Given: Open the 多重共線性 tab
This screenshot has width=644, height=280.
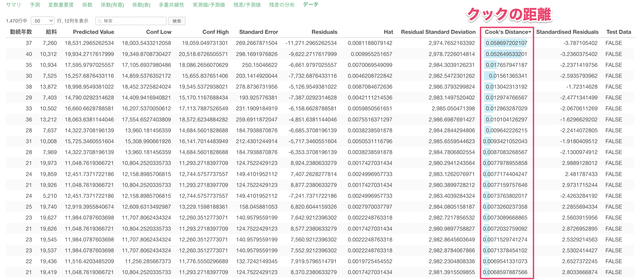Looking at the screenshot, I should [171, 5].
